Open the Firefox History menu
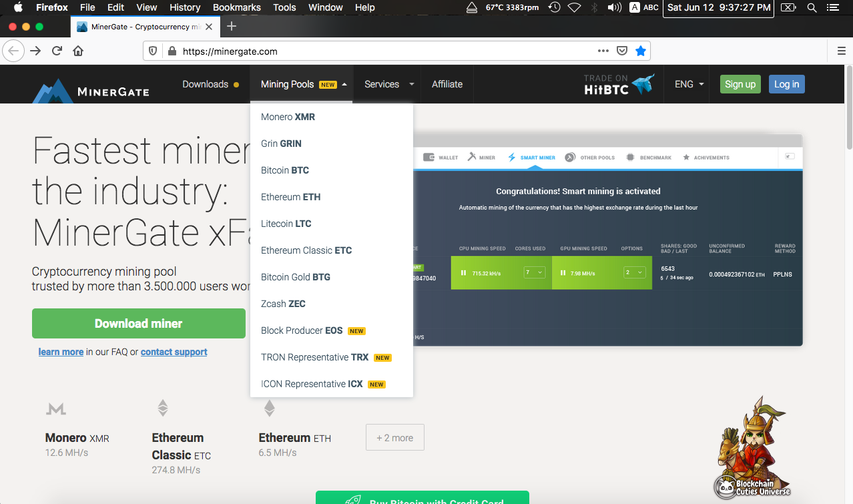This screenshot has height=504, width=853. coord(185,7)
